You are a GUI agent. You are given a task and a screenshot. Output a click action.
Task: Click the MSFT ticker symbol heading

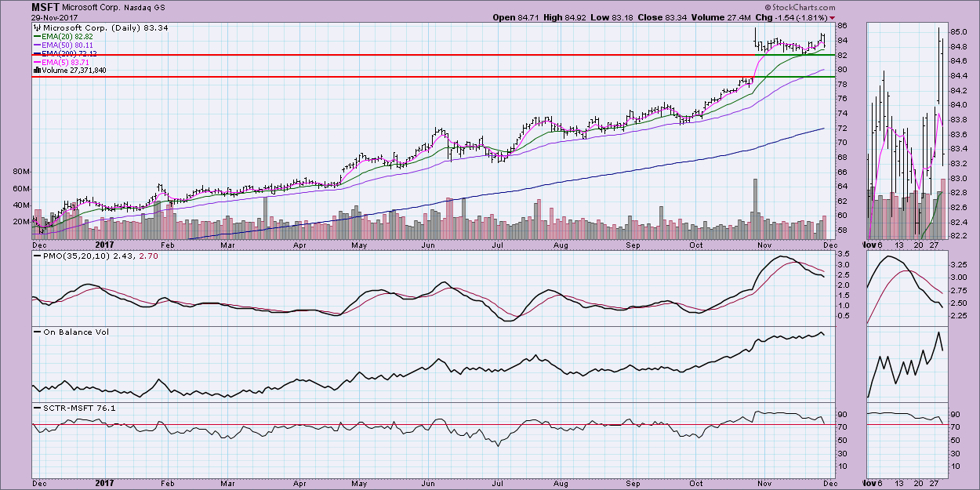tap(47, 6)
